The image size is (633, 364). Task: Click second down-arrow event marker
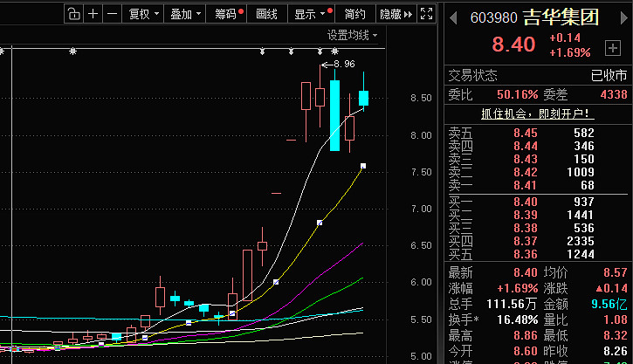(291, 52)
